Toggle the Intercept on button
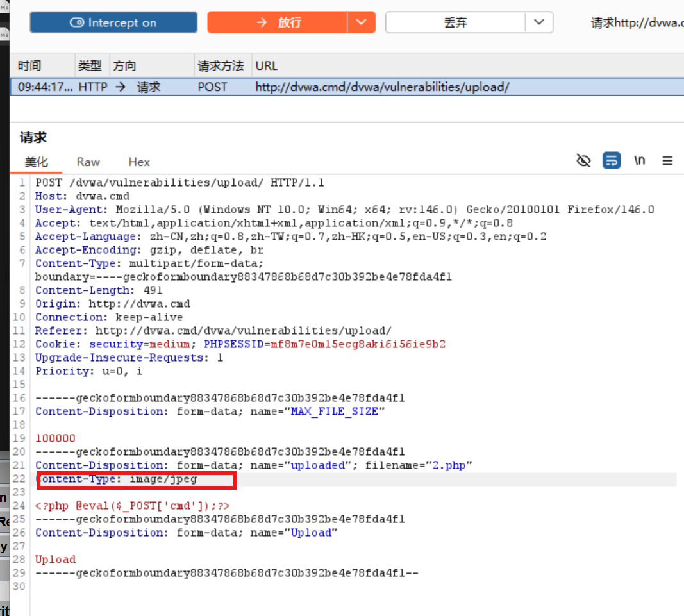Screen dimensions: 684x616 click(x=113, y=22)
